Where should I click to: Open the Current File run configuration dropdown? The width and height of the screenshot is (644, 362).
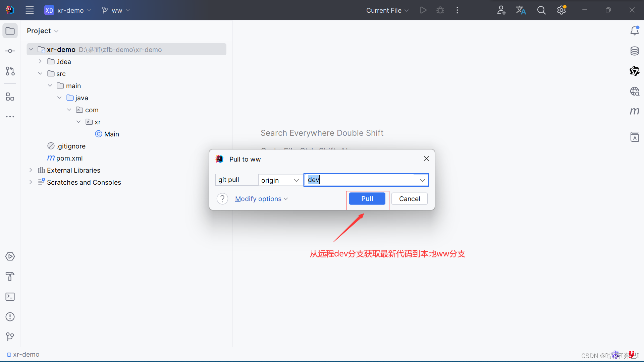(387, 10)
